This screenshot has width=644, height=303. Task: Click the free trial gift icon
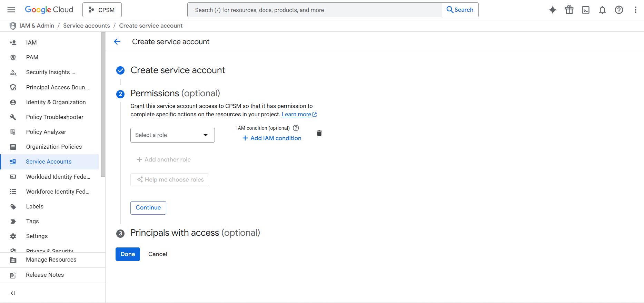coord(569,10)
